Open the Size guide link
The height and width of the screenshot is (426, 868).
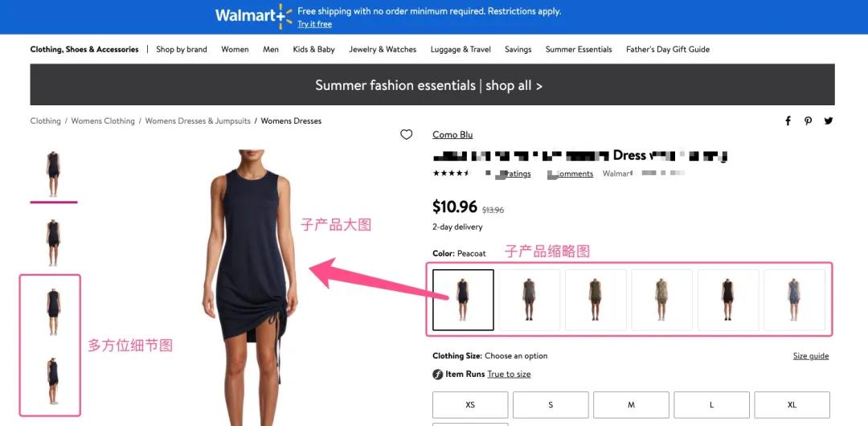coord(811,355)
